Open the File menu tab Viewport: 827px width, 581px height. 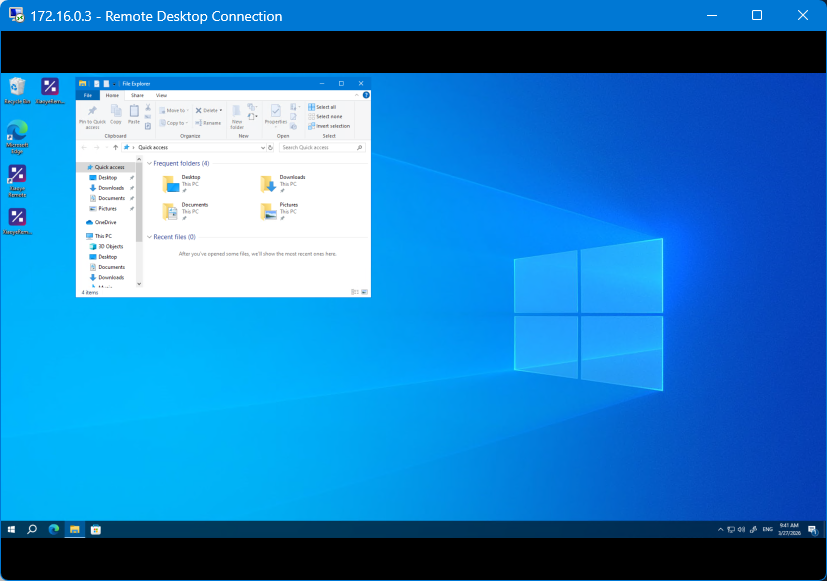coord(88,95)
